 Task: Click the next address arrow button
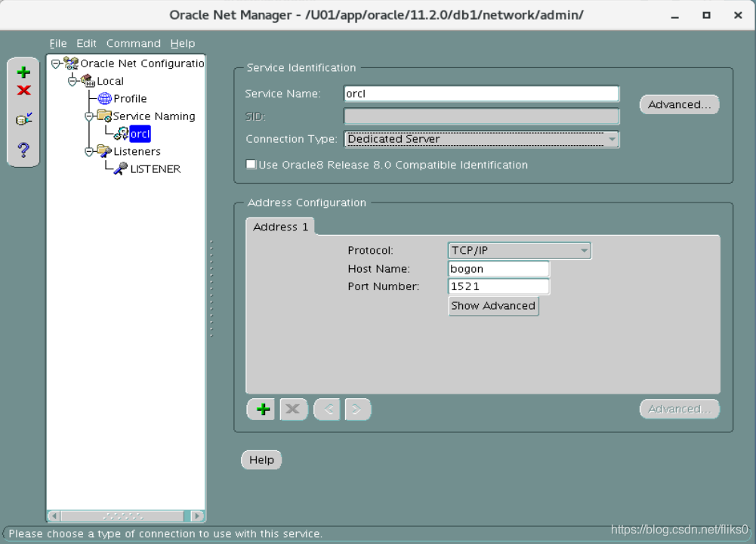[x=358, y=410]
